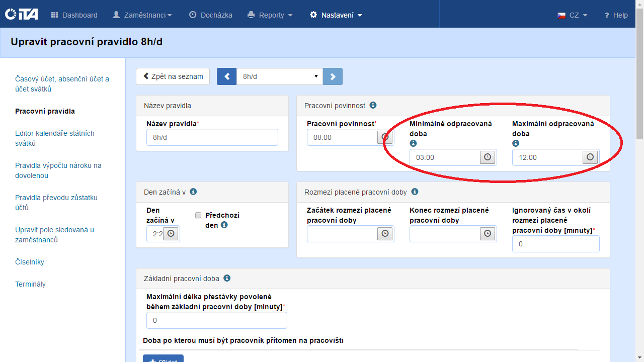Open time picker for Minimálně odpracovaná doba
Image resolution: width=644 pixels, height=362 pixels.
pos(488,157)
